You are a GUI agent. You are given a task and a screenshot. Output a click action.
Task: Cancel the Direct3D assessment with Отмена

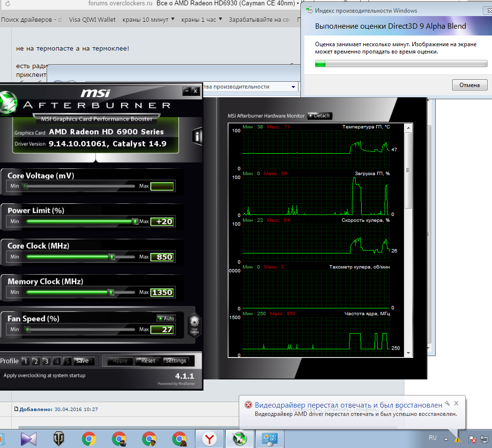[x=470, y=85]
